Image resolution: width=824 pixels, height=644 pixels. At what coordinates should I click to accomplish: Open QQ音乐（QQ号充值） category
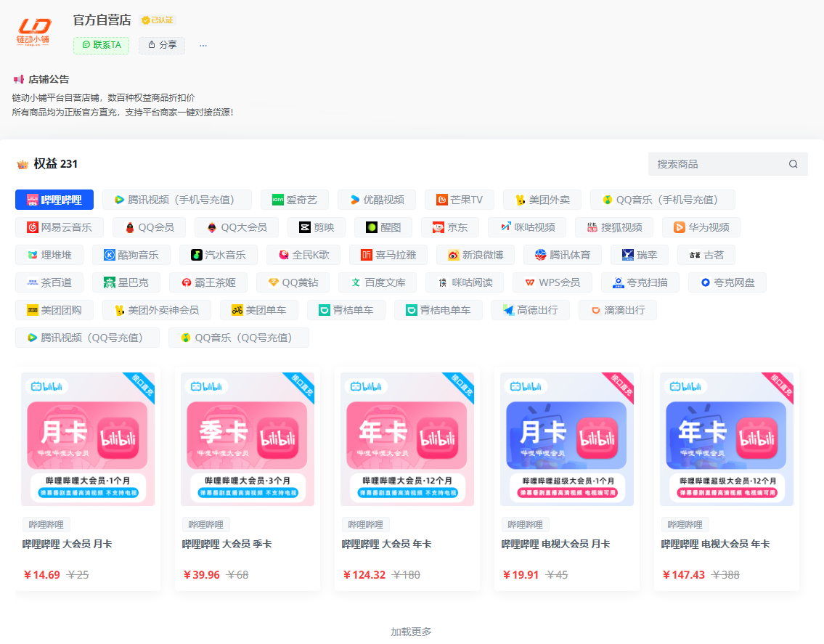[239, 338]
